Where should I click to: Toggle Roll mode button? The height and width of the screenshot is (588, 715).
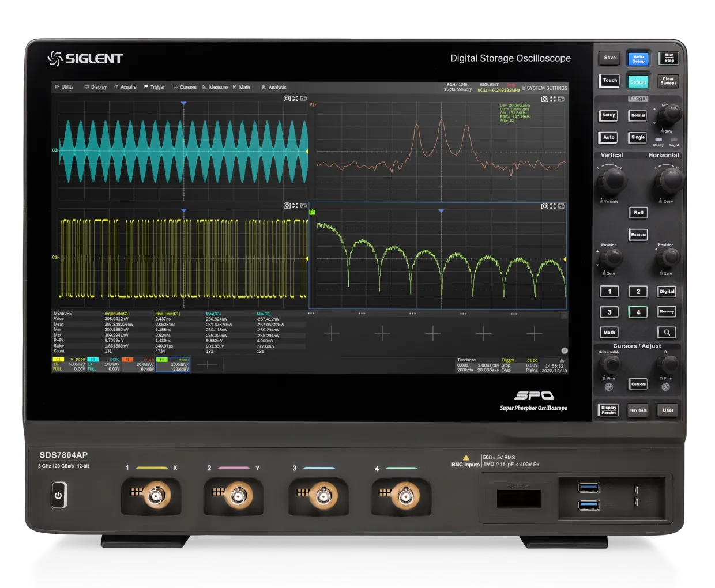coord(638,213)
